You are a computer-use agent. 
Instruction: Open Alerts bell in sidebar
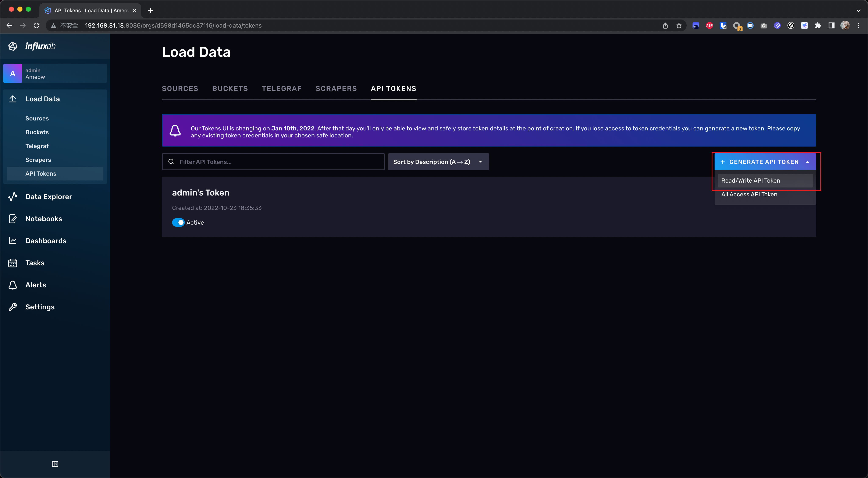13,285
